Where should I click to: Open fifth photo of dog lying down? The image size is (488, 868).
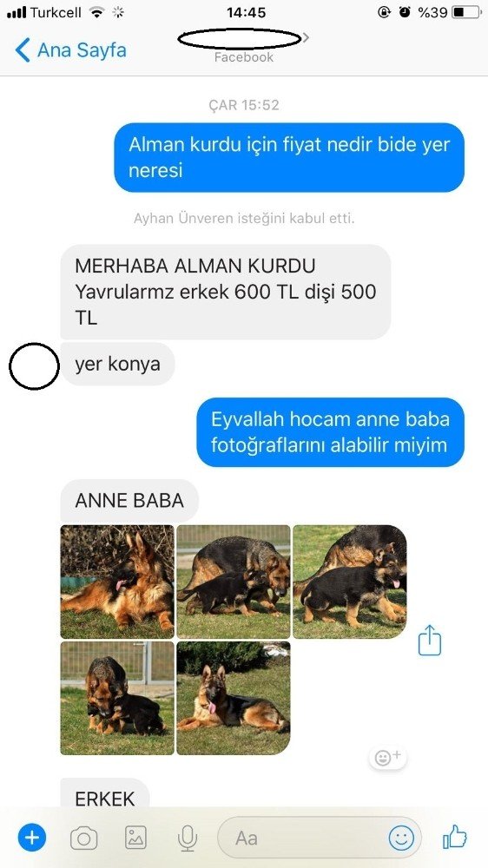(234, 698)
